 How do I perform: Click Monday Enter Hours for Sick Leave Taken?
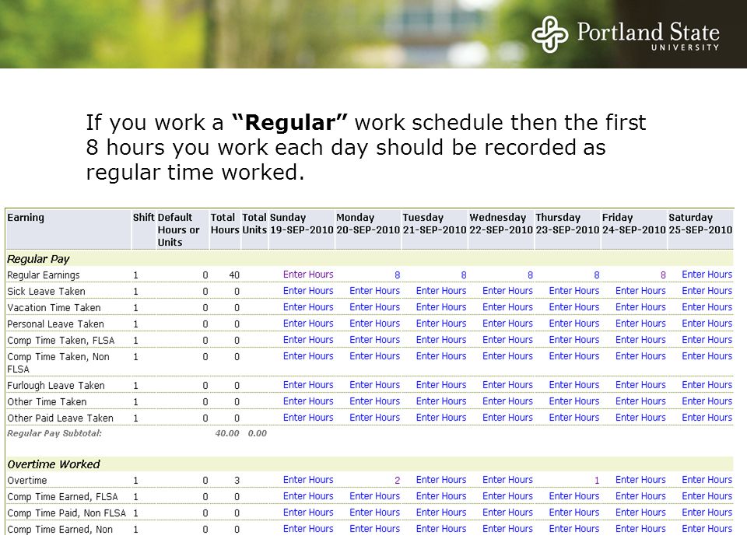374,290
